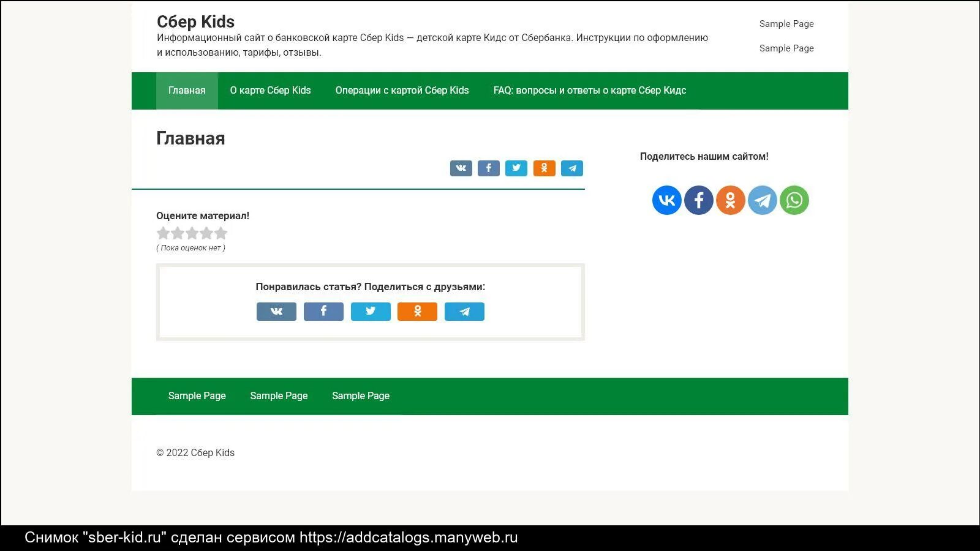Share the article with the wide Facebook button
The width and height of the screenshot is (980, 551).
tap(323, 312)
